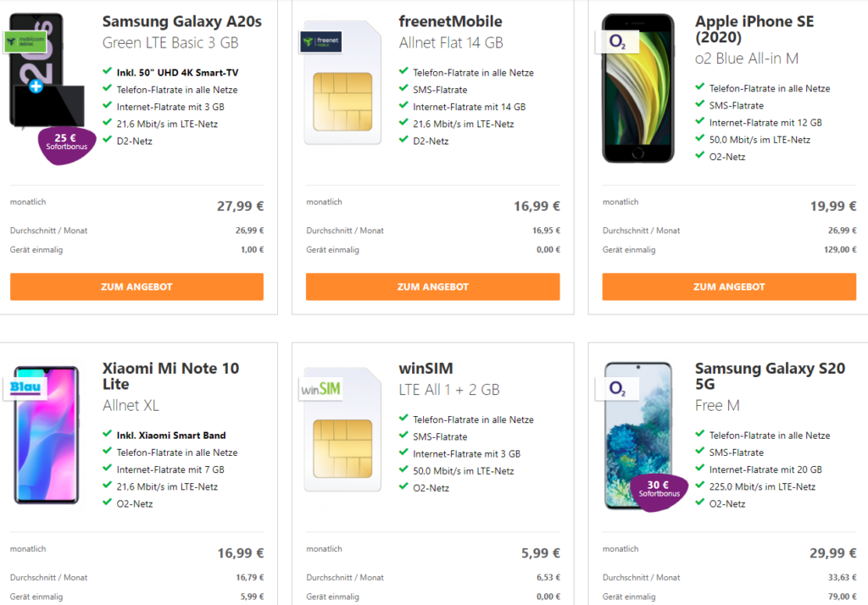This screenshot has width=868, height=605.
Task: Click the winSIM logo badge
Action: click(x=321, y=389)
